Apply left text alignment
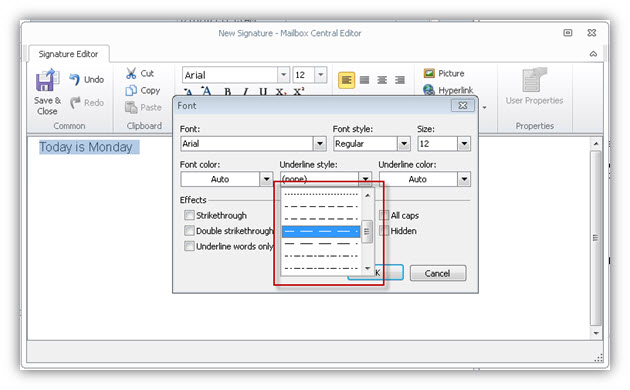This screenshot has width=630, height=390. [x=346, y=80]
